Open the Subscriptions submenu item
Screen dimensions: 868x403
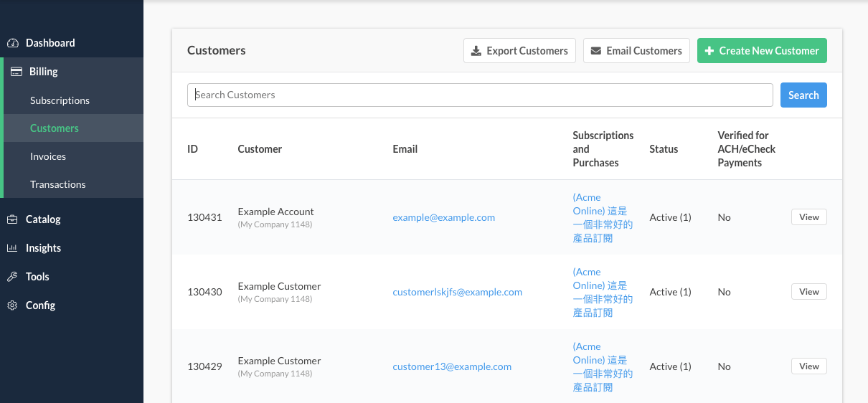click(60, 100)
